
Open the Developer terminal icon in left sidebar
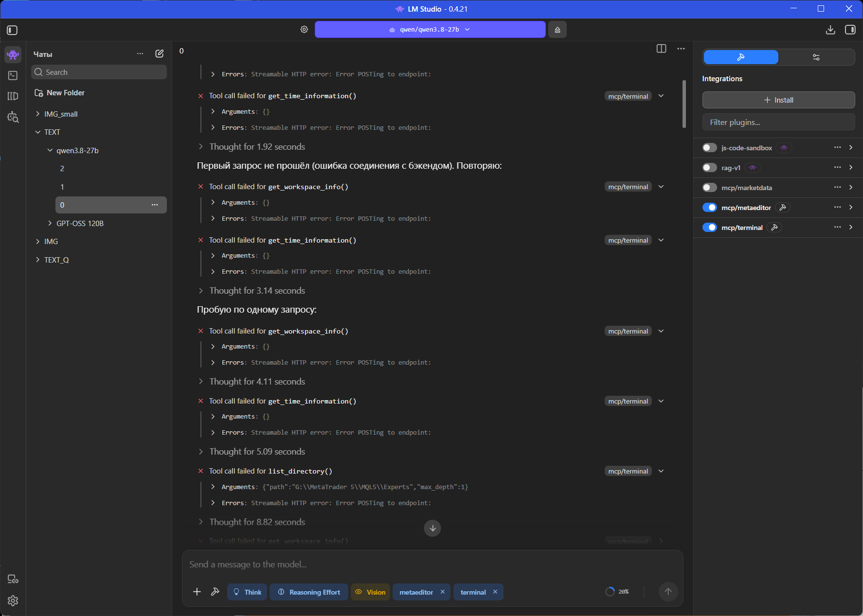click(x=13, y=75)
